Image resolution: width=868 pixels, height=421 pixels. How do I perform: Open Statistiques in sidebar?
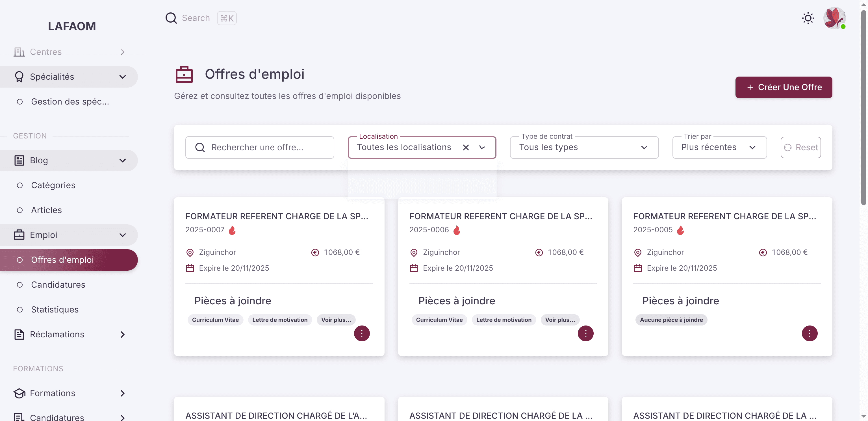(69, 309)
